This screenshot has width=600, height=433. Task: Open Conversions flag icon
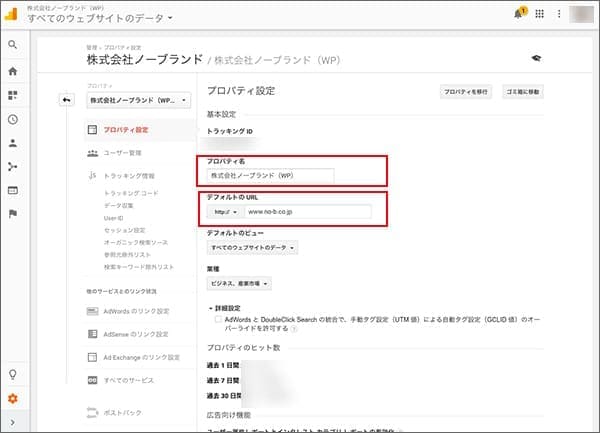click(x=13, y=213)
